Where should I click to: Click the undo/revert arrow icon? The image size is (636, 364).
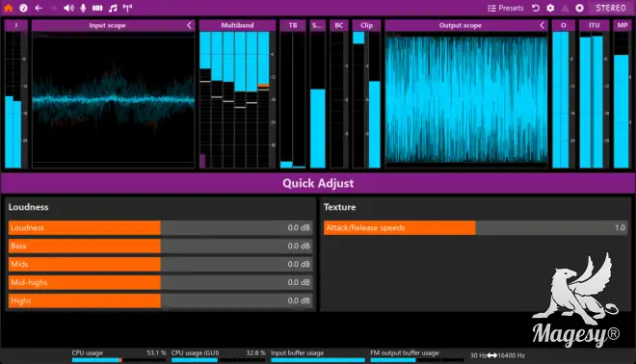pos(536,8)
